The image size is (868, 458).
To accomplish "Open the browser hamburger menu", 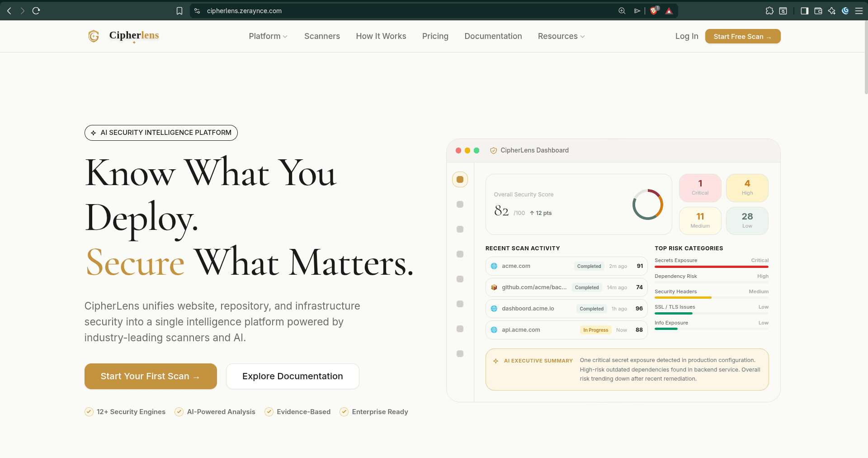I will click(x=859, y=11).
